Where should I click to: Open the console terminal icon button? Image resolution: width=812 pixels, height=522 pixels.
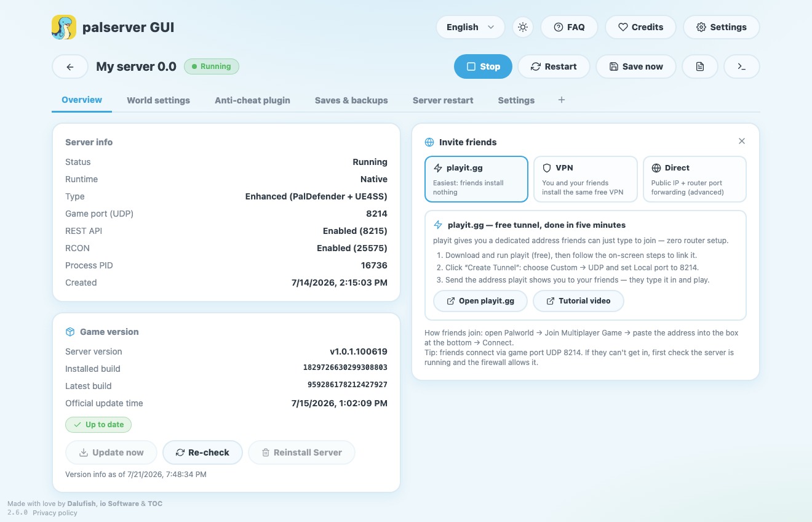click(x=742, y=66)
